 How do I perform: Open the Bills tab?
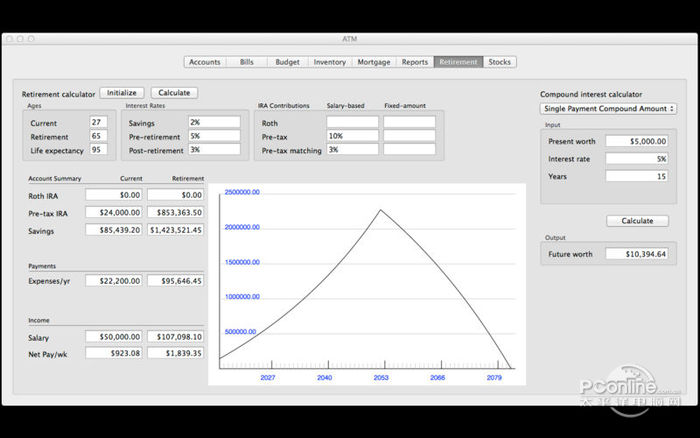(246, 62)
